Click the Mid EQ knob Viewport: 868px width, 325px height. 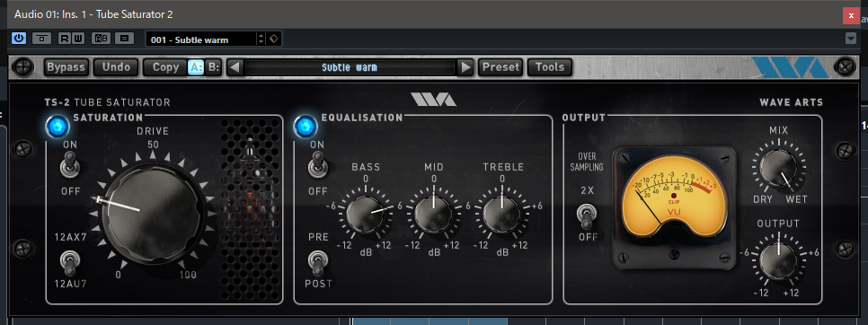point(433,215)
